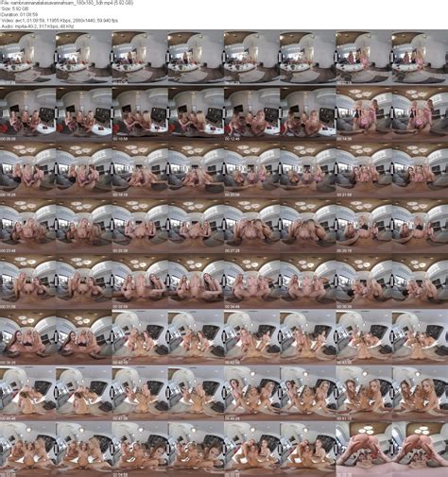The width and height of the screenshot is (448, 477).
Task: Open the thumbnail stamped 00:20:08
Action: point(280,170)
